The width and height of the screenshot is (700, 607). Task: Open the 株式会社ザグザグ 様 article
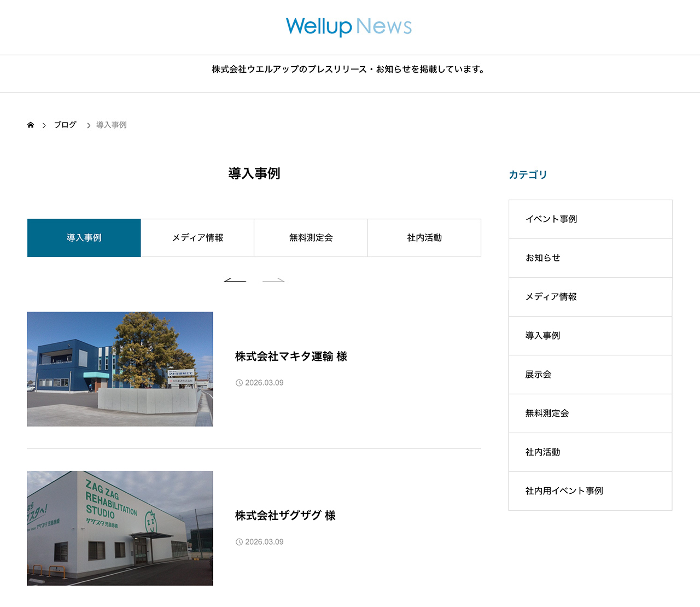coord(285,516)
